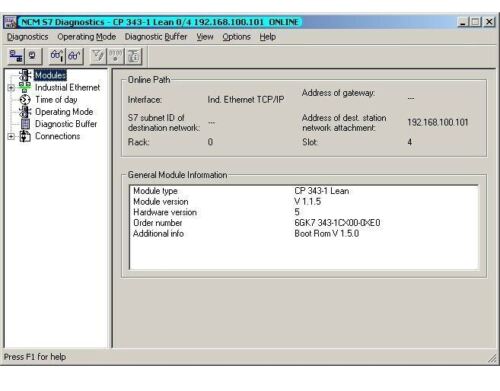The width and height of the screenshot is (500, 391).
Task: Click the clock icon beside Time of day
Action: click(x=25, y=100)
